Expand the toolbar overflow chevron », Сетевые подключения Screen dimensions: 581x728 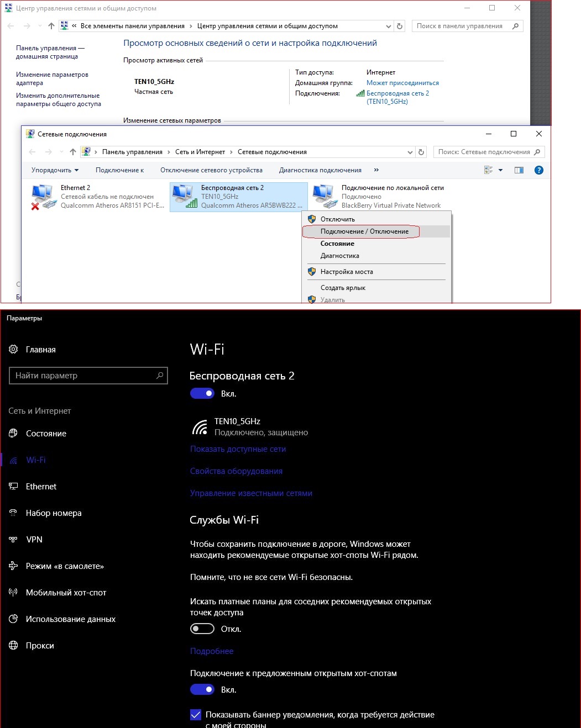point(376,170)
